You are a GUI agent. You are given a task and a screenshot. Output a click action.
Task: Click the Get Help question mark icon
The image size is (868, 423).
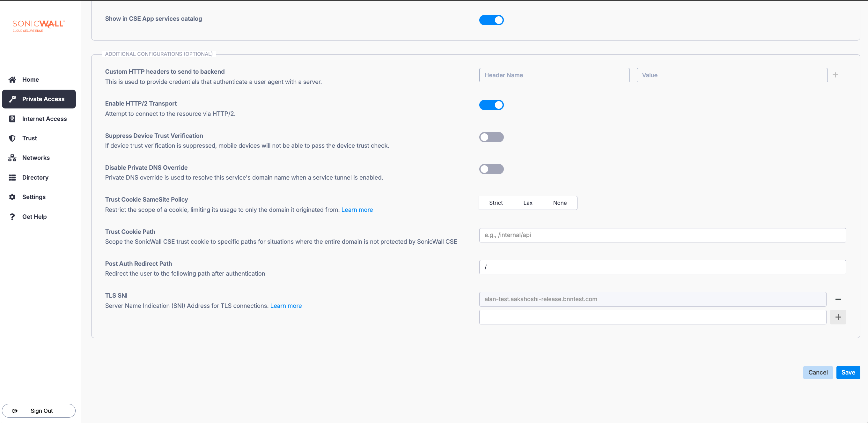(12, 217)
